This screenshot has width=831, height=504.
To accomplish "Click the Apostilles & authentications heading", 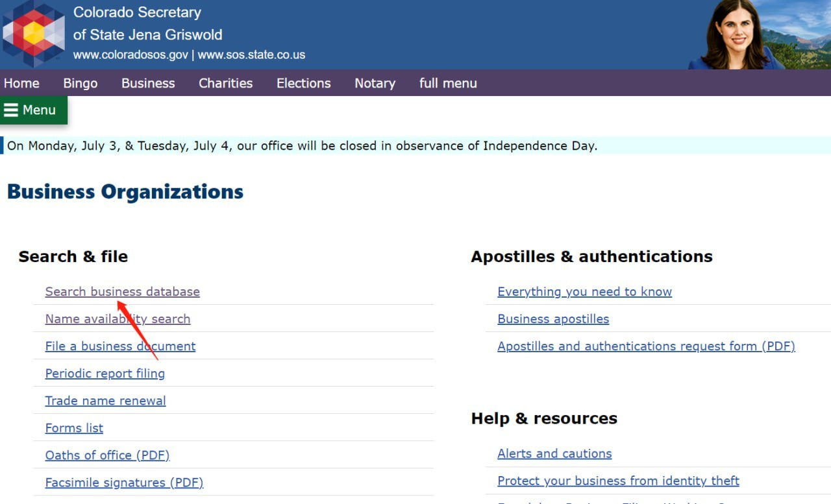I will [591, 256].
